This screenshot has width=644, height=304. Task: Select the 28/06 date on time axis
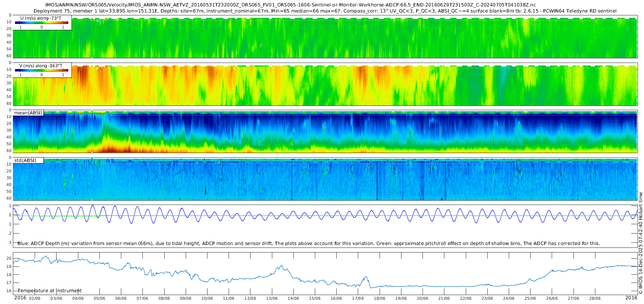click(595, 298)
